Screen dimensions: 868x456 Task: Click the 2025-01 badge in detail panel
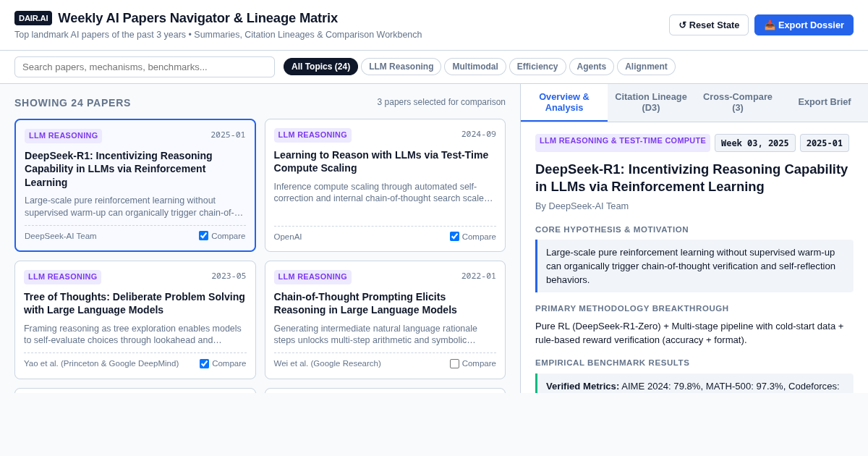pyautogui.click(x=825, y=143)
